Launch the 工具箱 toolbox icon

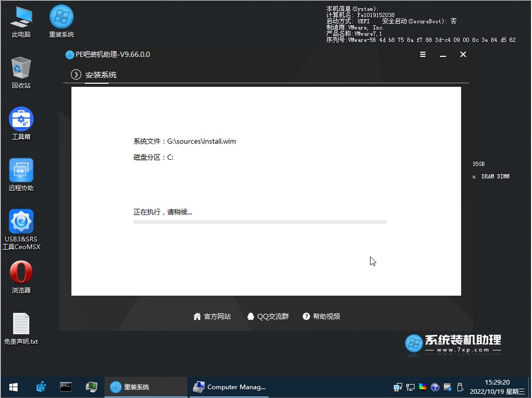[x=21, y=124]
